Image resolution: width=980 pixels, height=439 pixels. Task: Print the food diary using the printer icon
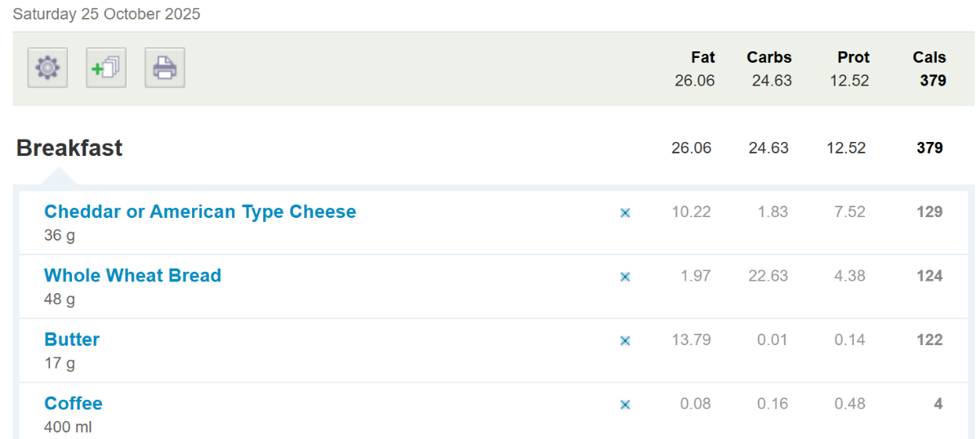(165, 68)
